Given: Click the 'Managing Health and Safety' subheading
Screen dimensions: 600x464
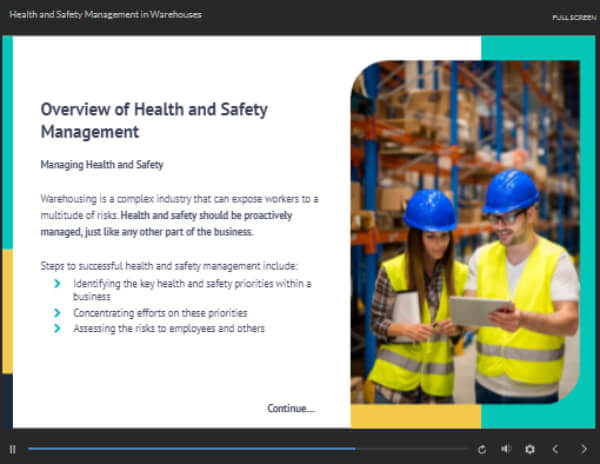Looking at the screenshot, I should click(x=101, y=163).
